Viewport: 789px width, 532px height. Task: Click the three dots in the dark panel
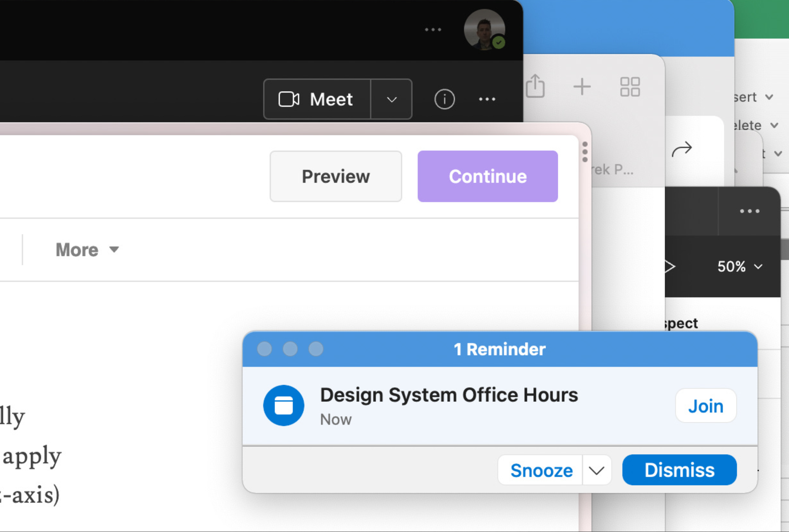pyautogui.click(x=750, y=211)
